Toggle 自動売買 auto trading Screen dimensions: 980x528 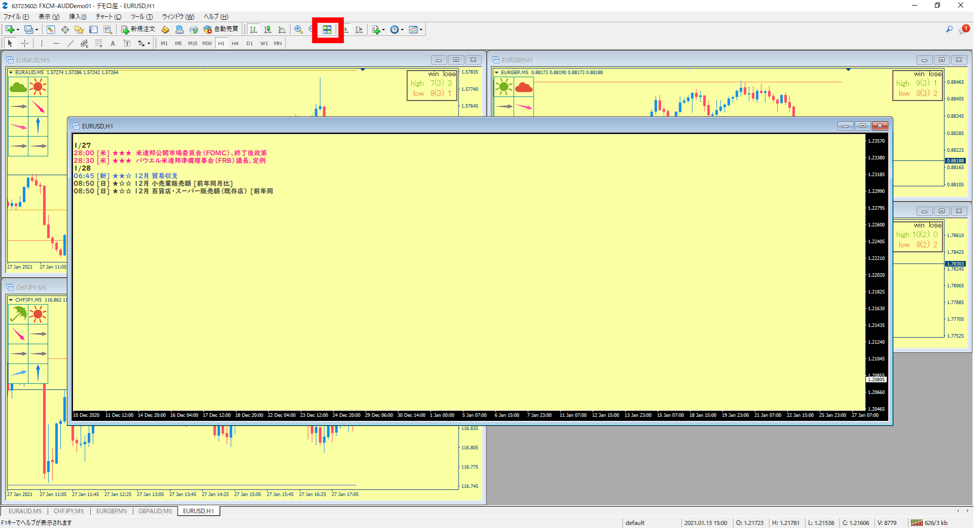[221, 29]
